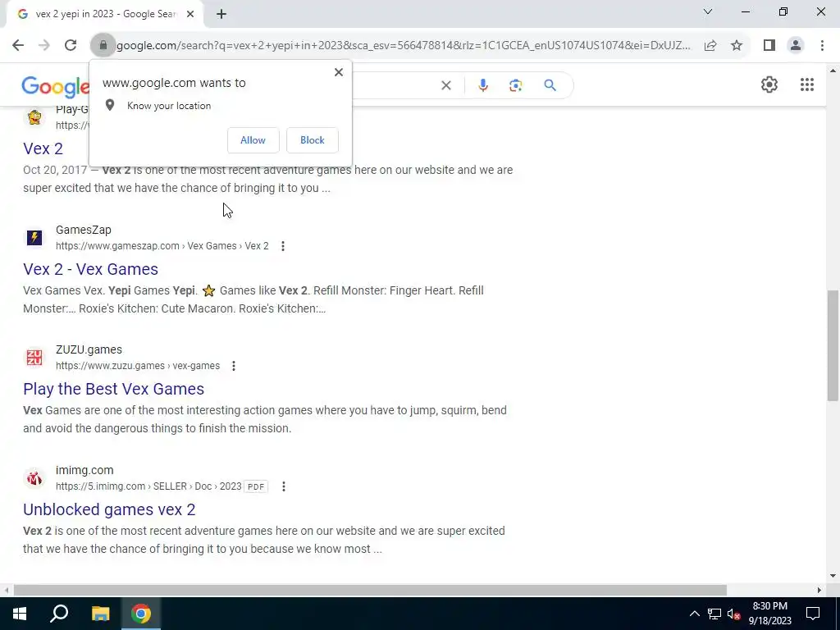The height and width of the screenshot is (630, 840).
Task: Click the site info lock icon
Action: [103, 45]
